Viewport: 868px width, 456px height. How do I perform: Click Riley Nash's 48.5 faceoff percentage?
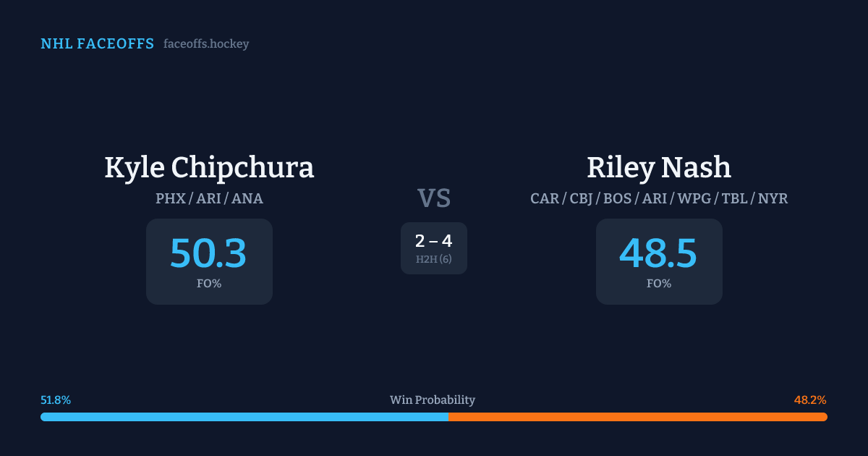tap(658, 254)
